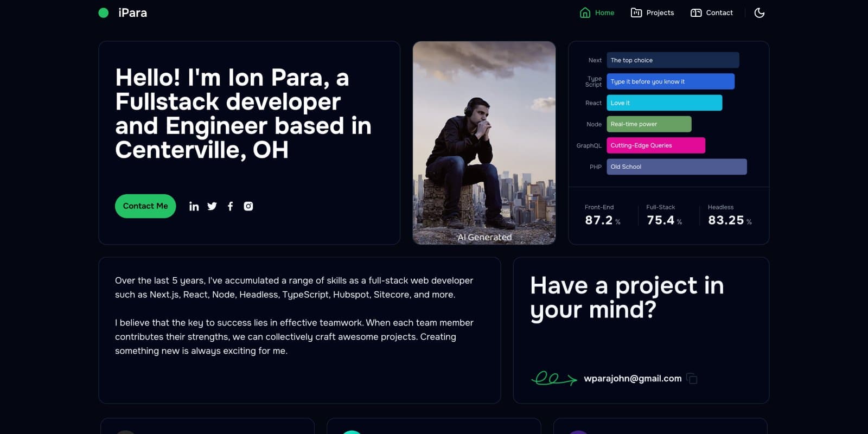Copy email with the copy icon
The width and height of the screenshot is (868, 434).
coord(692,378)
